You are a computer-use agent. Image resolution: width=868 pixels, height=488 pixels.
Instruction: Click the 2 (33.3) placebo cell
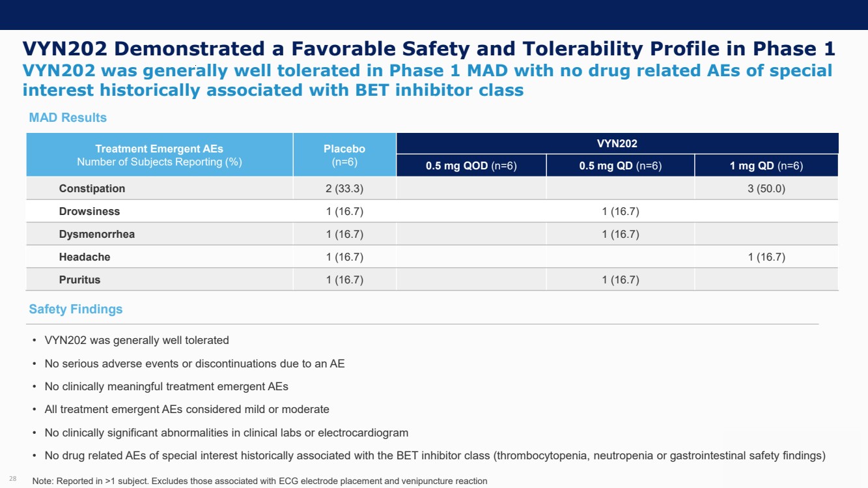(344, 188)
